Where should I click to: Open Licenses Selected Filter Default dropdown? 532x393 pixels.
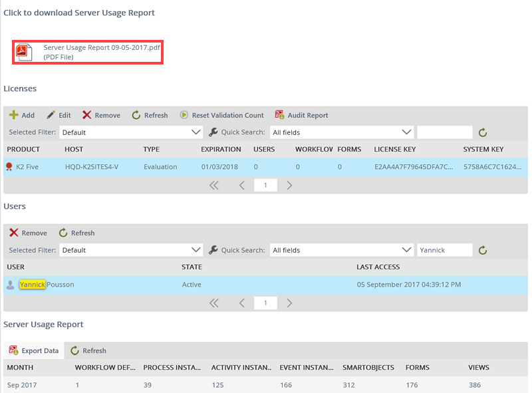(131, 132)
